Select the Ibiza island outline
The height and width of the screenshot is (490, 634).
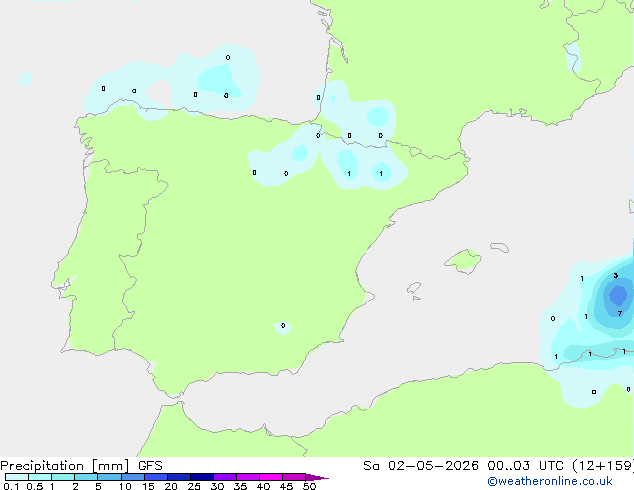pos(414,288)
